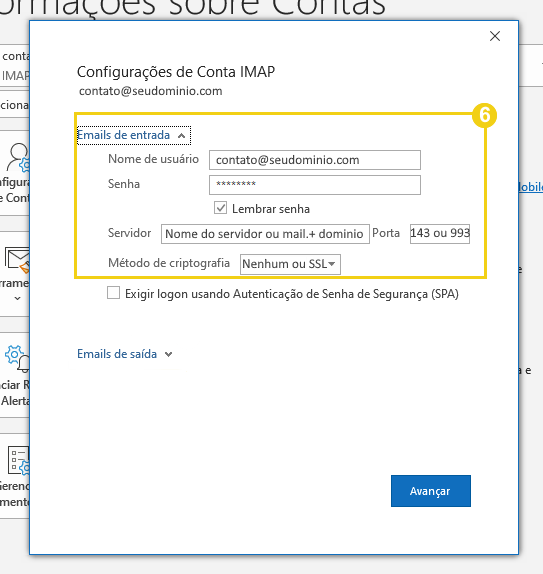Click the Nome de usuário field

click(315, 160)
